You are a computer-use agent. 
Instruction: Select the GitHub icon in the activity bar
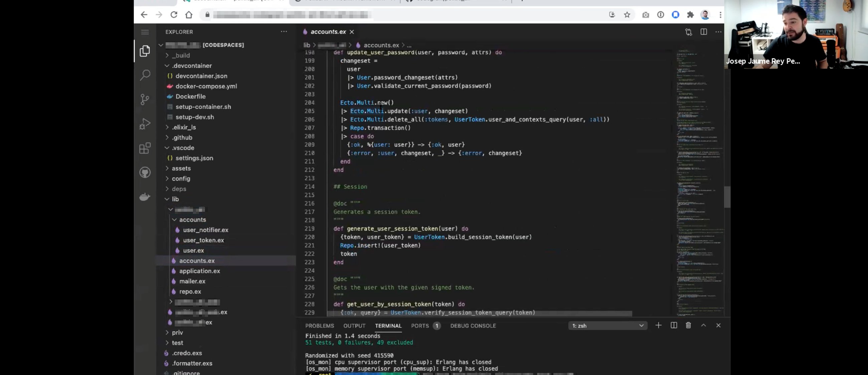[x=145, y=172]
